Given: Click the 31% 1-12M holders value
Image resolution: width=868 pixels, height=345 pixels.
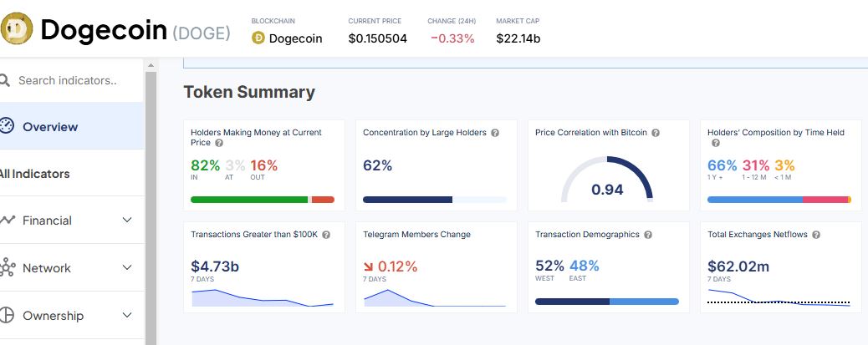Looking at the screenshot, I should (x=756, y=165).
